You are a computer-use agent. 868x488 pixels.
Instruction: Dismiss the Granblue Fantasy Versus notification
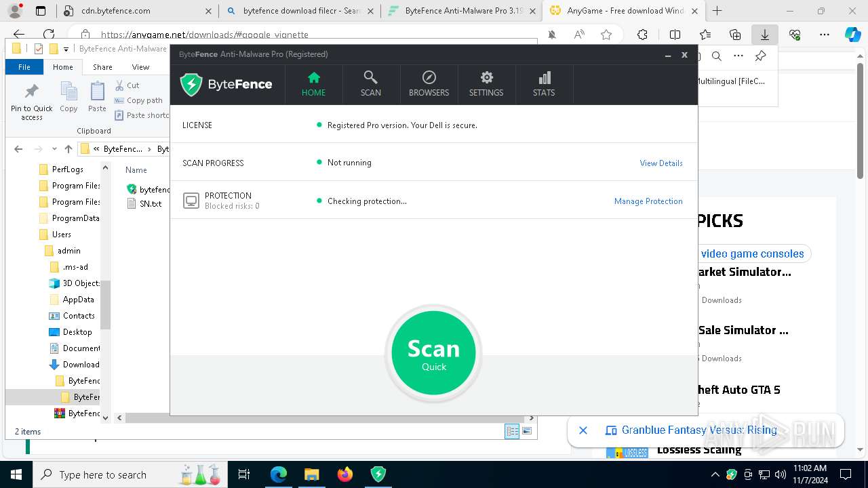tap(583, 430)
